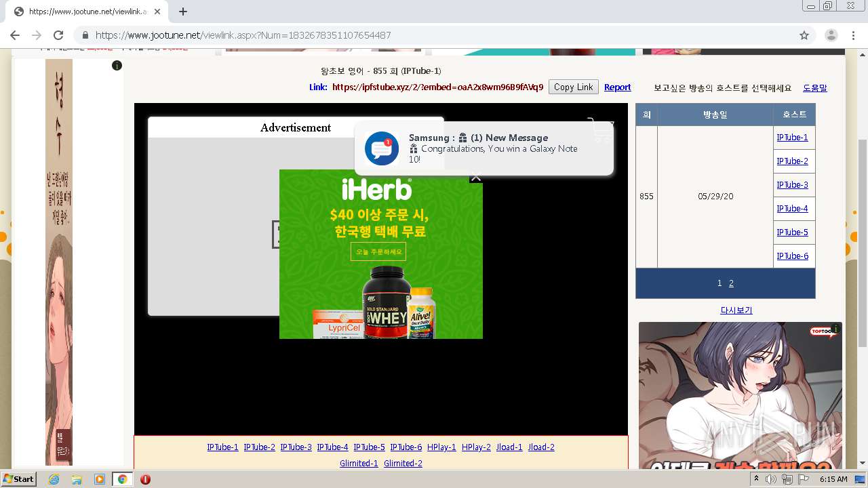Open the 도움말 help link
Screen dimensions: 868x488
(x=815, y=88)
